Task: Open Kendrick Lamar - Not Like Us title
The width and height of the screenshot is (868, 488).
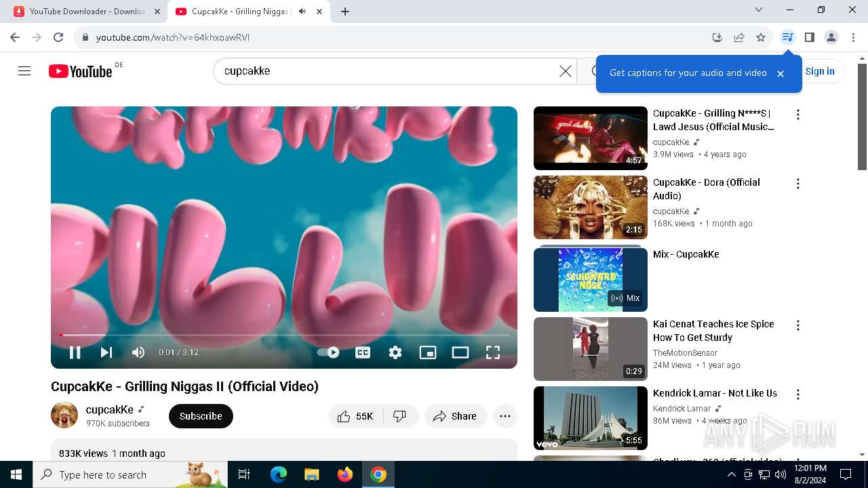Action: (x=715, y=393)
